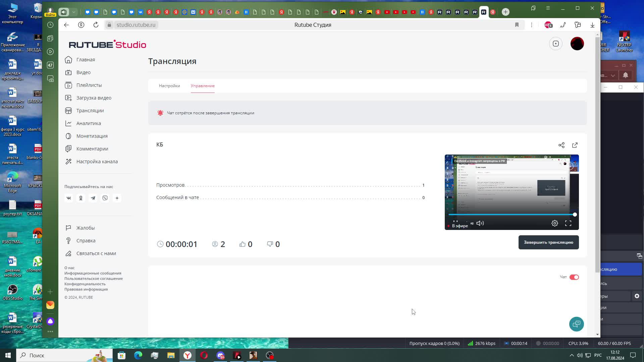The height and width of the screenshot is (362, 644).
Task: Switch to the Настройки tab
Action: pyautogui.click(x=169, y=86)
